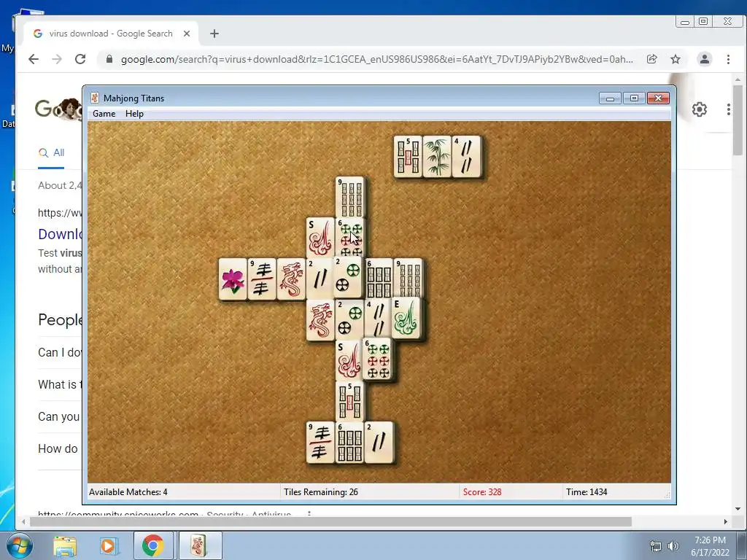747x560 pixels.
Task: Select the 9 bamboo tile above the E wind tile
Action: [409, 279]
